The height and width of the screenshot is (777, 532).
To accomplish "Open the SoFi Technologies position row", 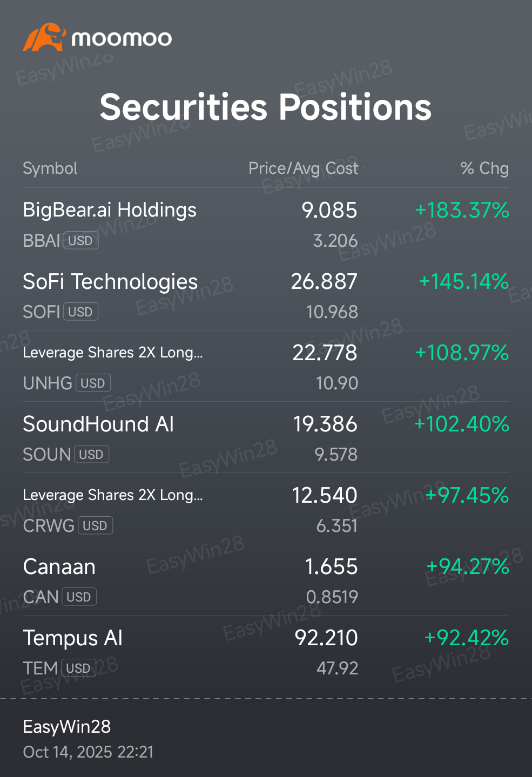I will pos(266,295).
